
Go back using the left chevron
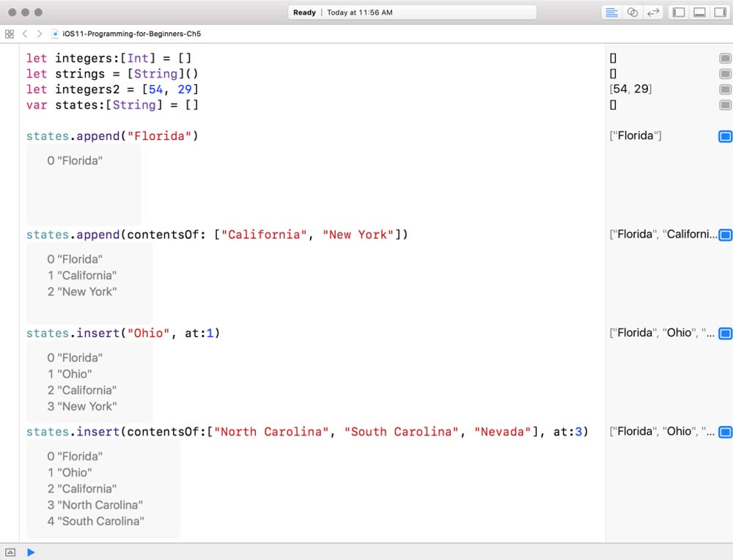[24, 34]
